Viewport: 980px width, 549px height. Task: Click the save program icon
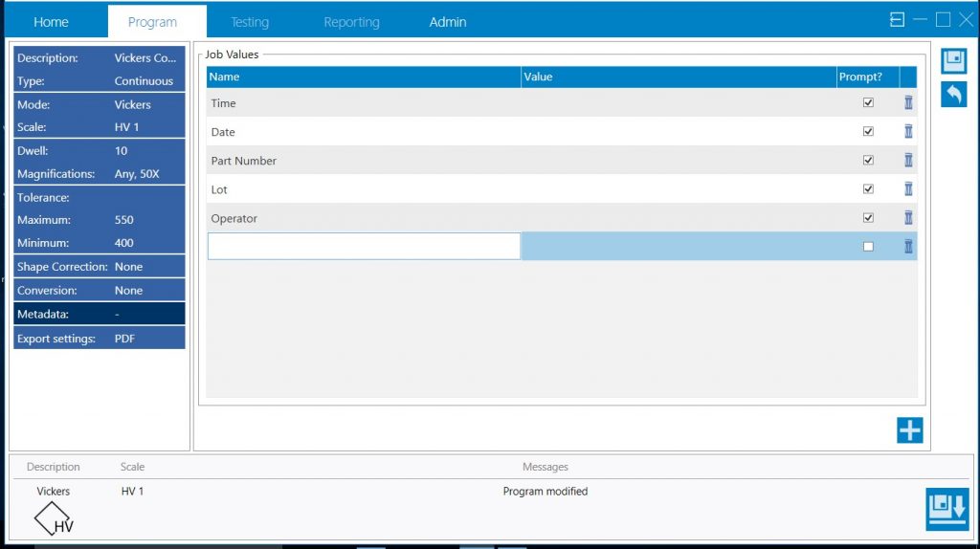click(x=953, y=61)
